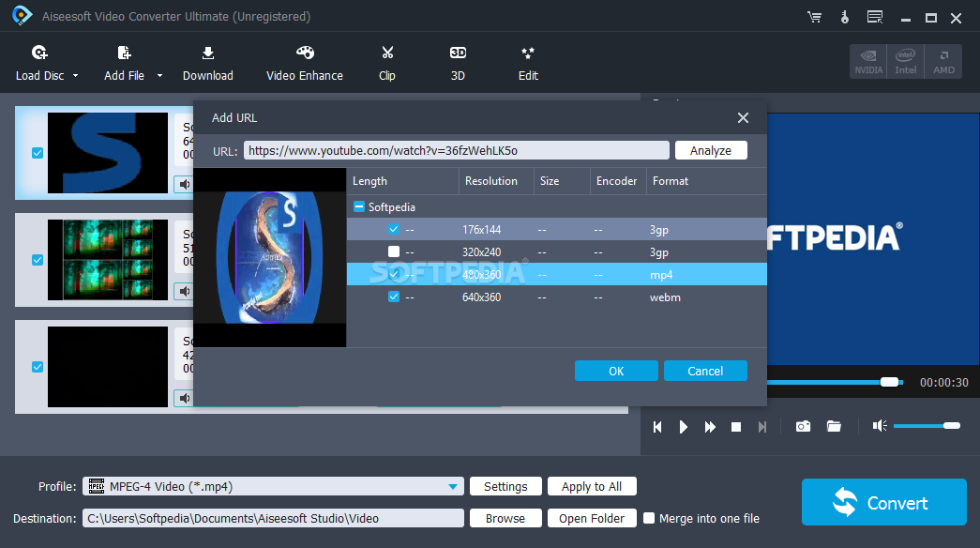Check the 320x240 3gp checkbox
This screenshot has width=980, height=548.
click(394, 251)
